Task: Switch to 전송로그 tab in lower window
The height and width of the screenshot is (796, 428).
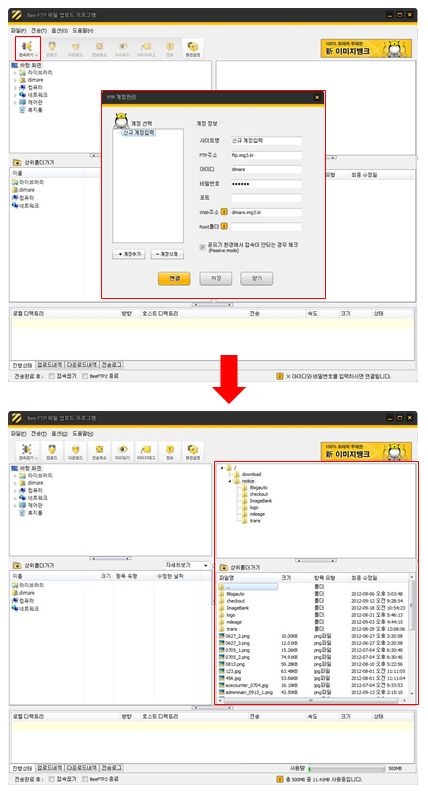Action: click(111, 768)
